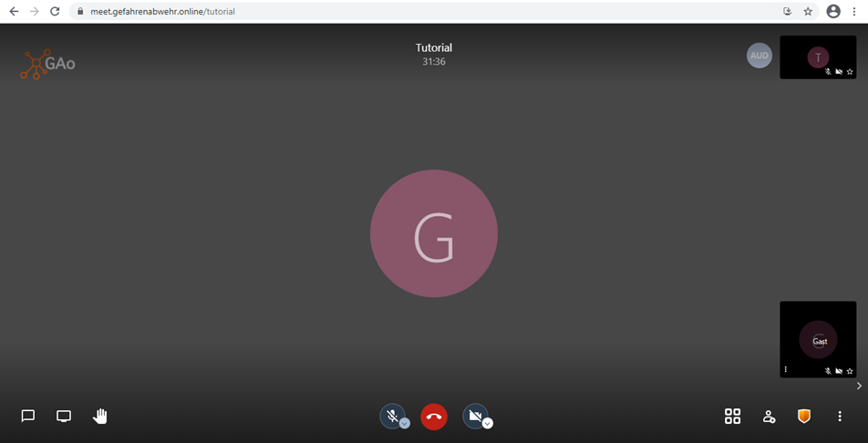Raise your hand

tap(99, 416)
